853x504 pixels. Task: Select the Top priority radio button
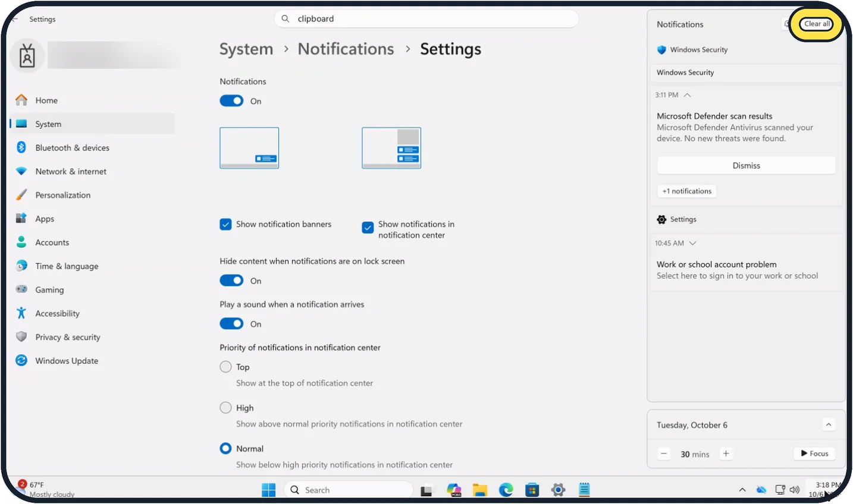pyautogui.click(x=225, y=367)
